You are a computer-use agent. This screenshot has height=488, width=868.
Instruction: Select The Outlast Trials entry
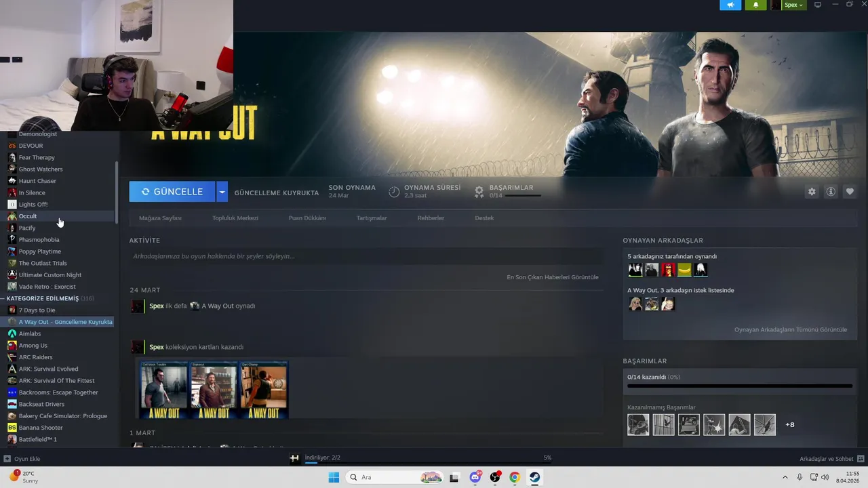(x=43, y=263)
